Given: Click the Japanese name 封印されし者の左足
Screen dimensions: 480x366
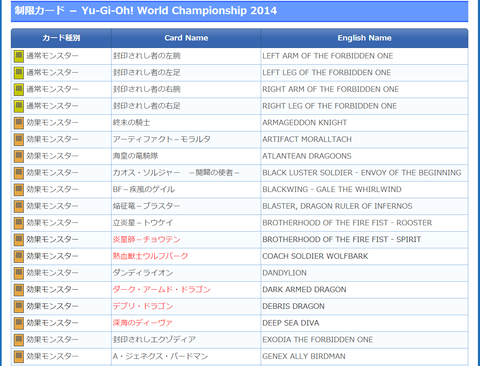Looking at the screenshot, I should (x=147, y=73).
